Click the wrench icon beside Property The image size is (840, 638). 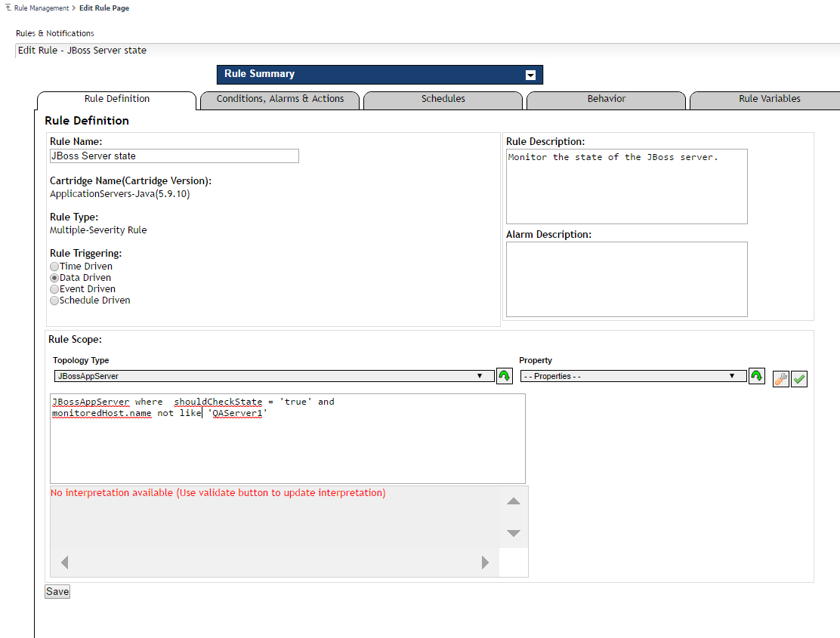coord(780,379)
